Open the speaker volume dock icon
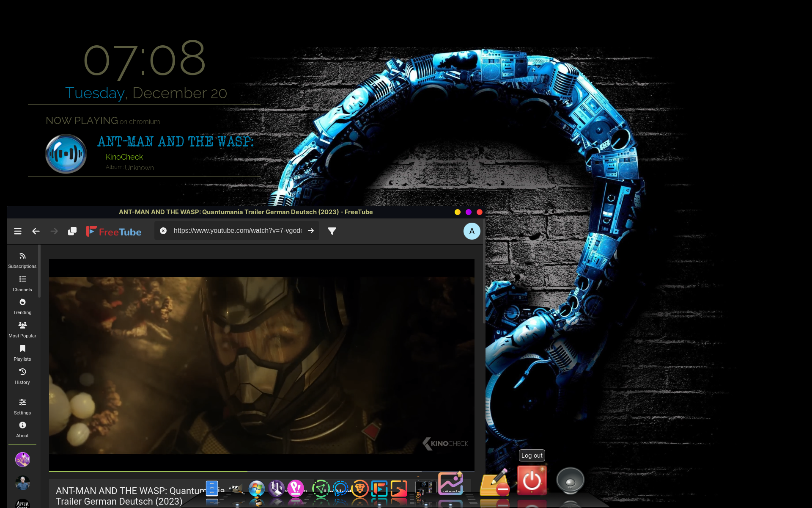The width and height of the screenshot is (812, 508). point(570,481)
